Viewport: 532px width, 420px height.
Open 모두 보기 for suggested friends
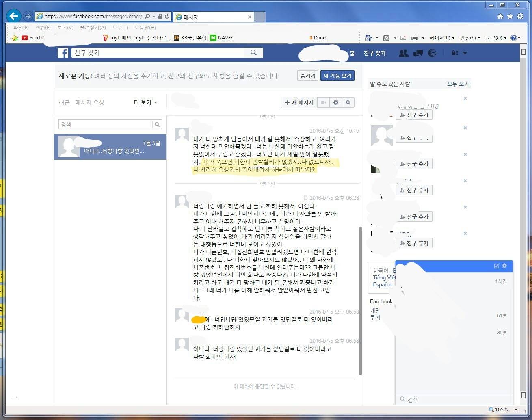point(458,84)
